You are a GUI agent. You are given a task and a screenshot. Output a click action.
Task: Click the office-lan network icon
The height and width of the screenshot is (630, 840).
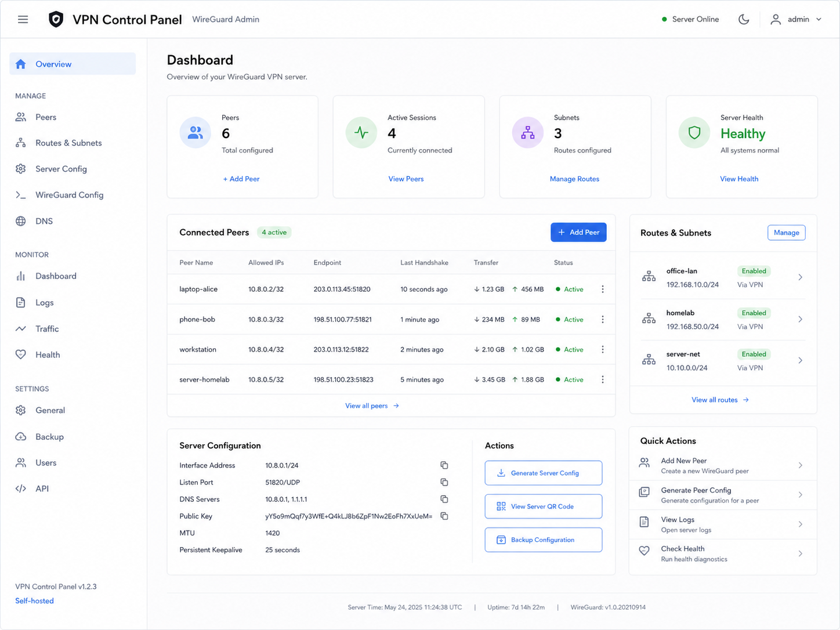[649, 277]
